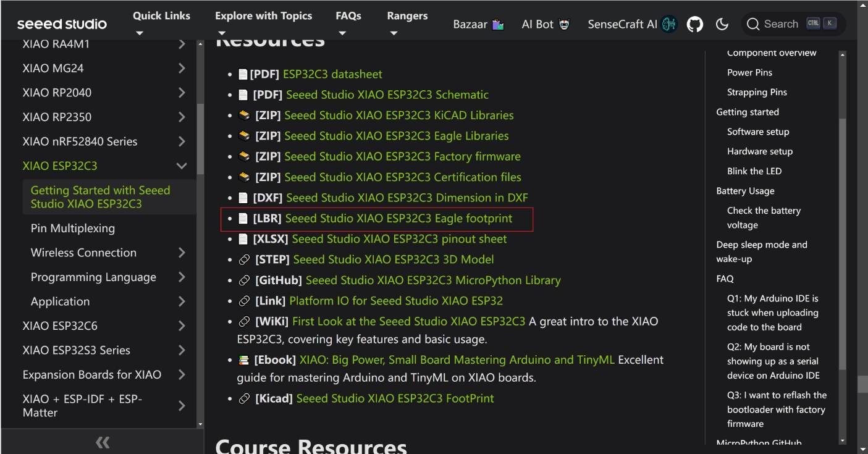This screenshot has width=868, height=454.
Task: Download XIAO ESP32C3 Factory firmware
Action: coord(402,156)
